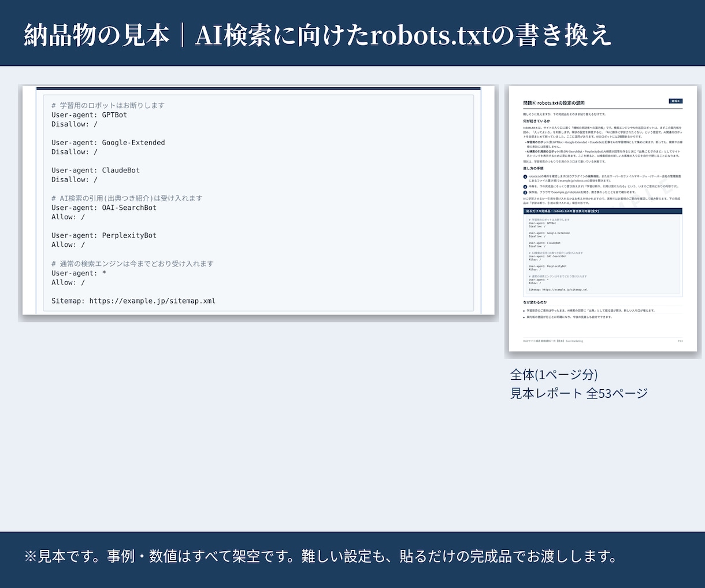705x588 pixels.
Task: Select "User-agent: OAI-SearchBot" in enlarged code
Action: pos(104,208)
